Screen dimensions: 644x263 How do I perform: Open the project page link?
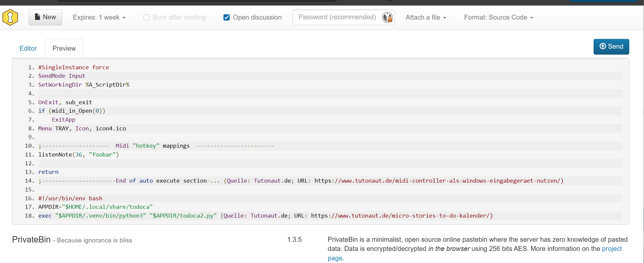pyautogui.click(x=612, y=249)
